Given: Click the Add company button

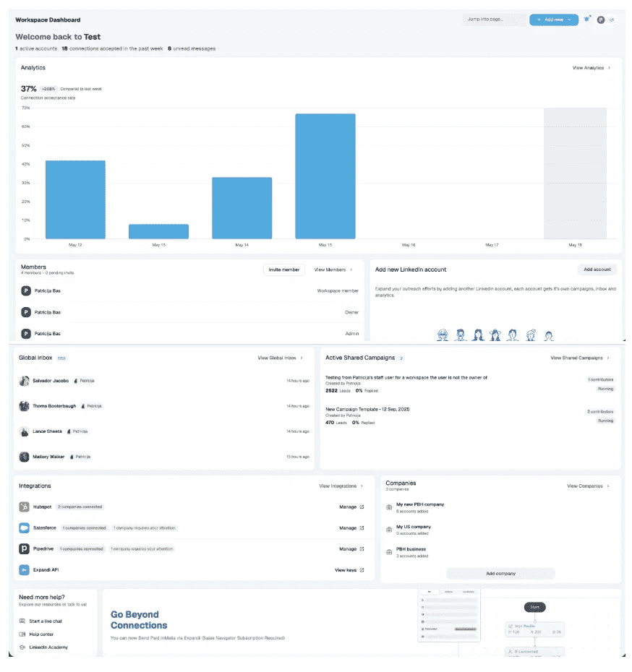Looking at the screenshot, I should (x=500, y=573).
